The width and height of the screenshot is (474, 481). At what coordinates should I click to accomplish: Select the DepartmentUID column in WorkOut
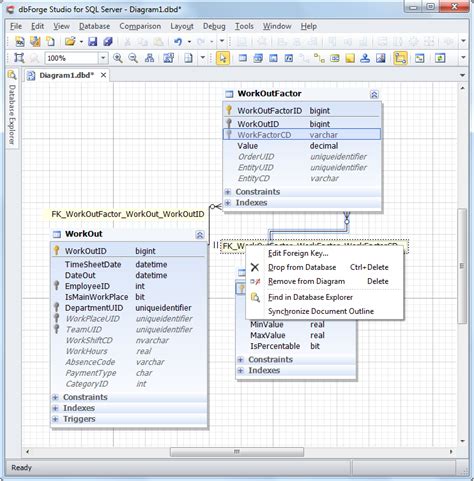click(x=129, y=308)
